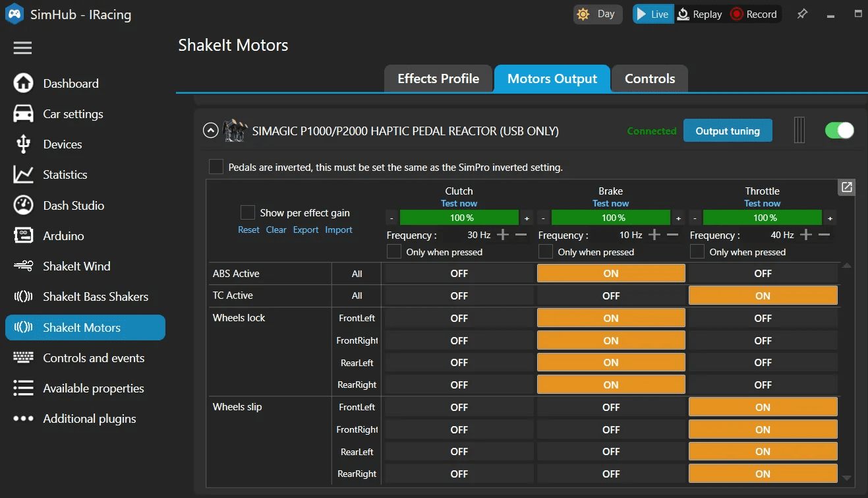This screenshot has width=868, height=498.
Task: Lower Brake gain with minus button
Action: point(543,218)
